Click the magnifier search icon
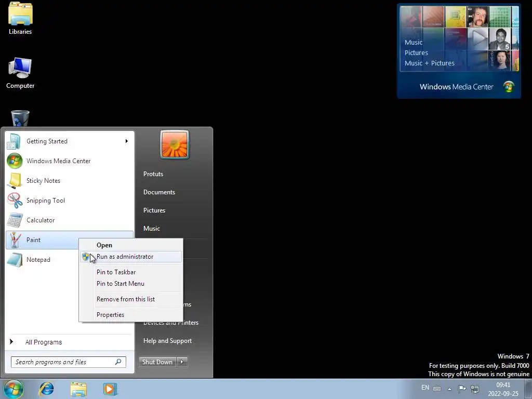Screen dimensions: 532x399 click(x=118, y=362)
